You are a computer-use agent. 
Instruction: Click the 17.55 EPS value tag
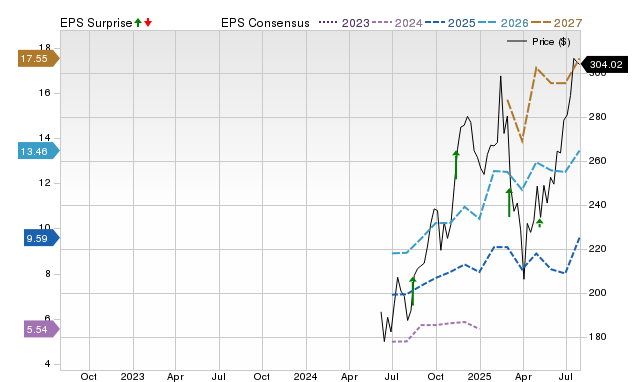pyautogui.click(x=38, y=58)
